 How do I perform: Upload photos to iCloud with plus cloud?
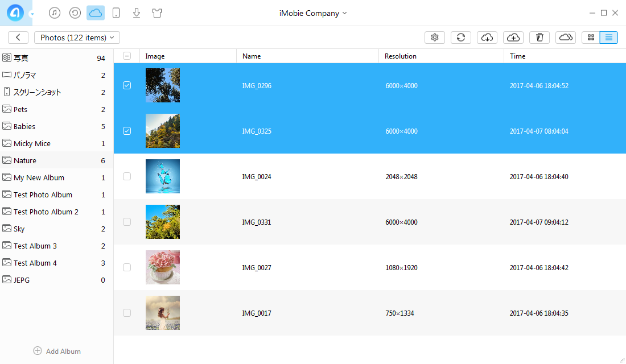tap(513, 38)
